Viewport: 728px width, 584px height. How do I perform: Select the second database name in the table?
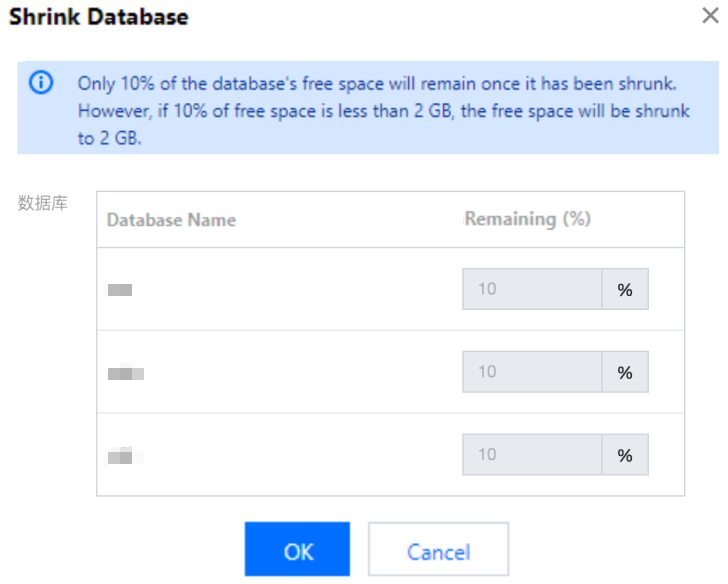[x=127, y=373]
